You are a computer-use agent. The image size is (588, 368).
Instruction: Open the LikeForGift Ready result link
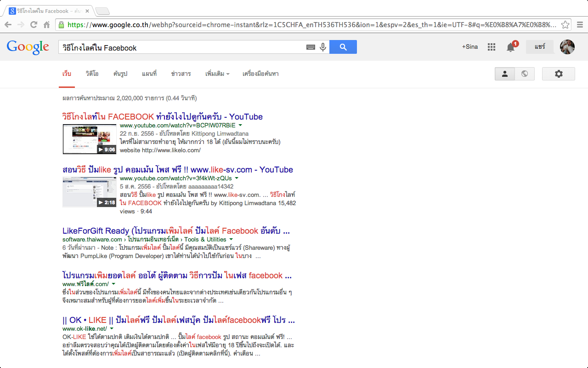click(176, 230)
